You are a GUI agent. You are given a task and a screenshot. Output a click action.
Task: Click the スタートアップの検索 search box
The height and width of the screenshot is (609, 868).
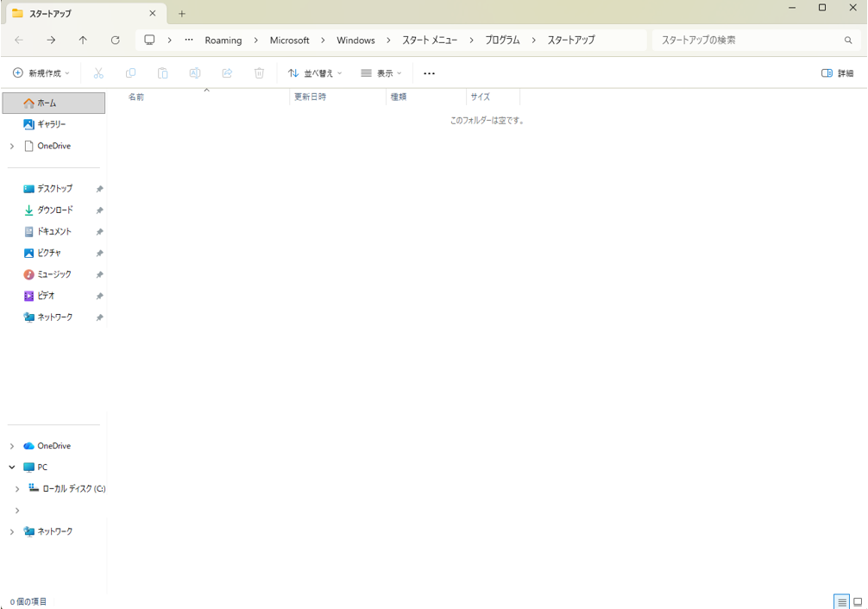[x=749, y=41]
